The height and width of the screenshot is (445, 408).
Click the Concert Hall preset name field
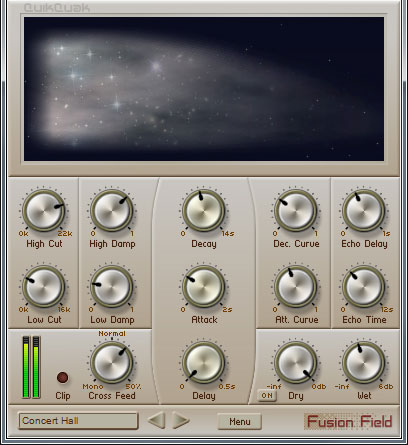click(78, 421)
